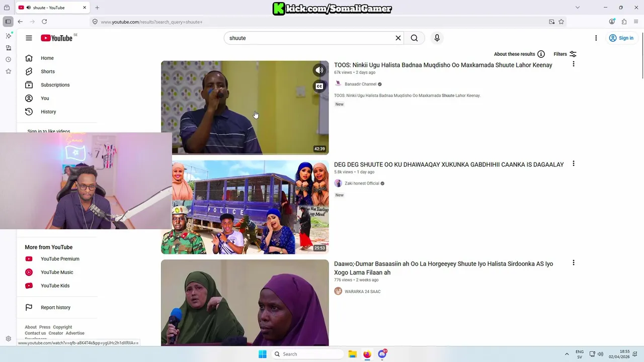
Task: Open picture-in-picture icon in address bar
Action: [551, 22]
